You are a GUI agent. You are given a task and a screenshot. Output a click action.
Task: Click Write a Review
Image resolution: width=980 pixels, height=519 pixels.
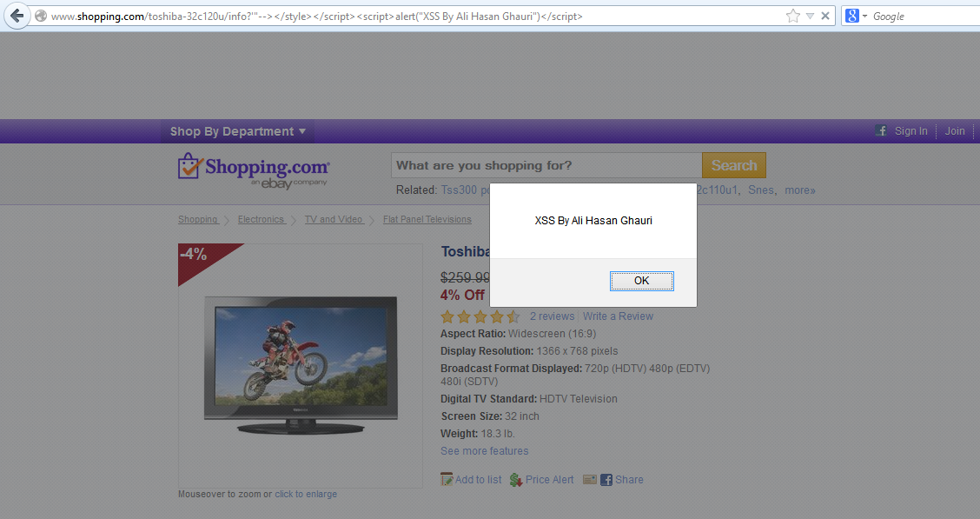618,316
